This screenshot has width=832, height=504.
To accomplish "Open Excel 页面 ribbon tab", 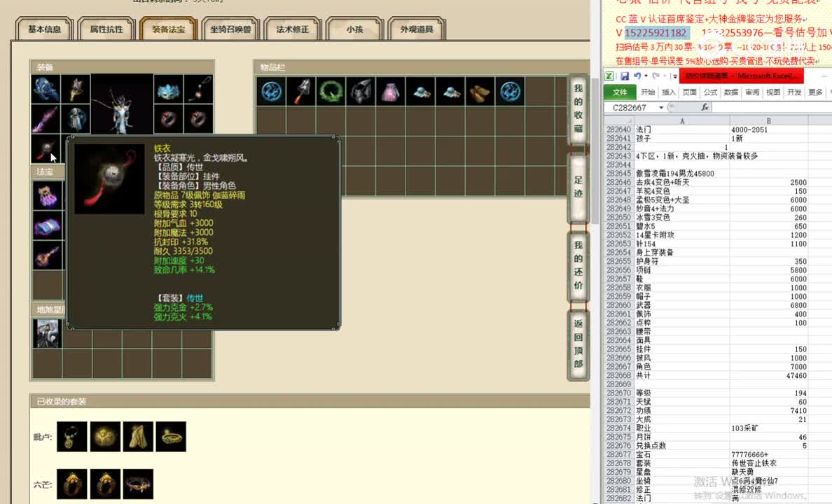I will [x=689, y=92].
